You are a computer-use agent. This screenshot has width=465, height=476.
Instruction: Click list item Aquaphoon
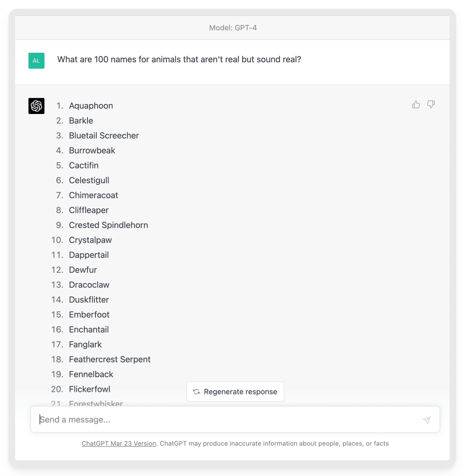click(x=91, y=106)
